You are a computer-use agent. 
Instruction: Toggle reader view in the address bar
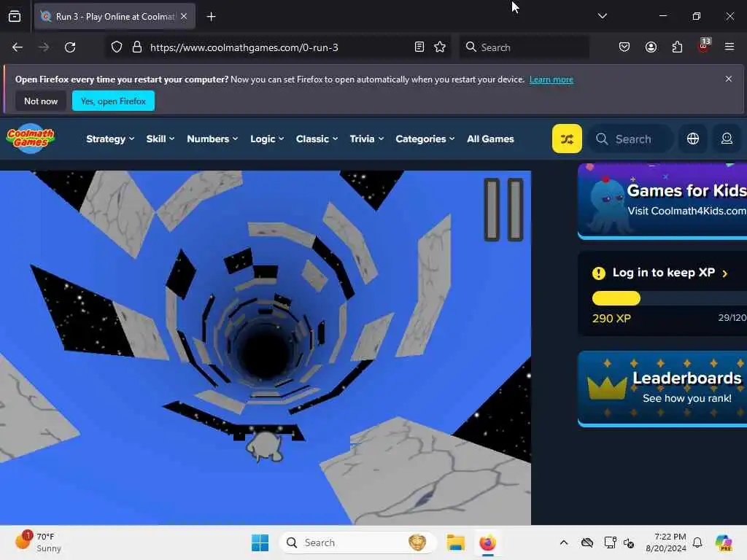419,47
